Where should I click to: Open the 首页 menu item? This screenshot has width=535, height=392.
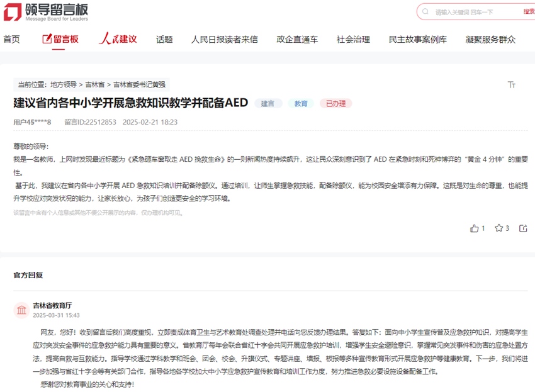(13, 39)
